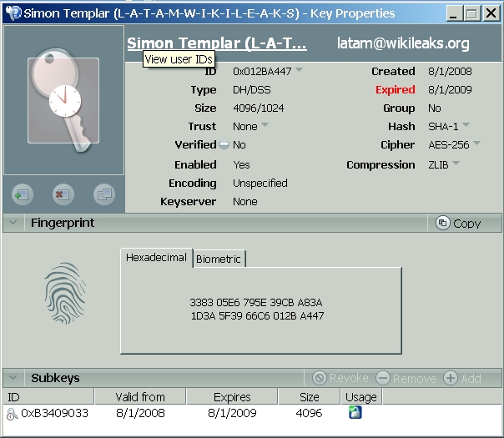Click the latam@wikileaks.org email address
Viewport: 504px width, 438px height.
click(403, 43)
